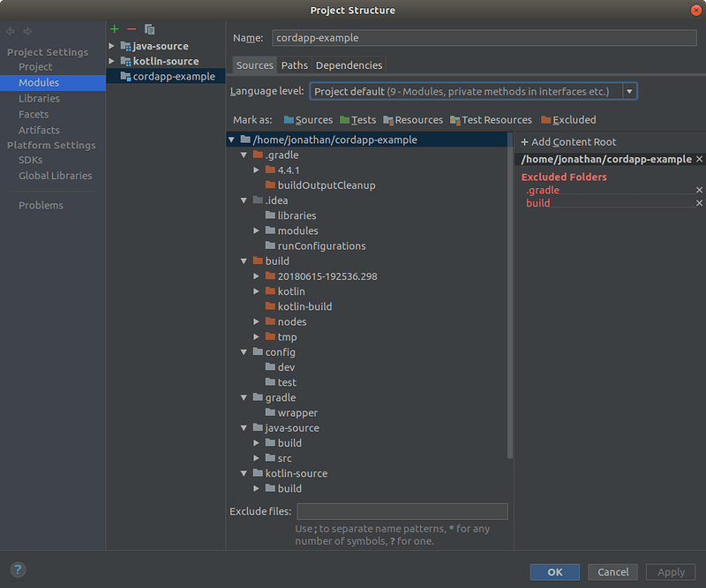706x588 pixels.
Task: Open SDKs platform settings
Action: tap(31, 160)
